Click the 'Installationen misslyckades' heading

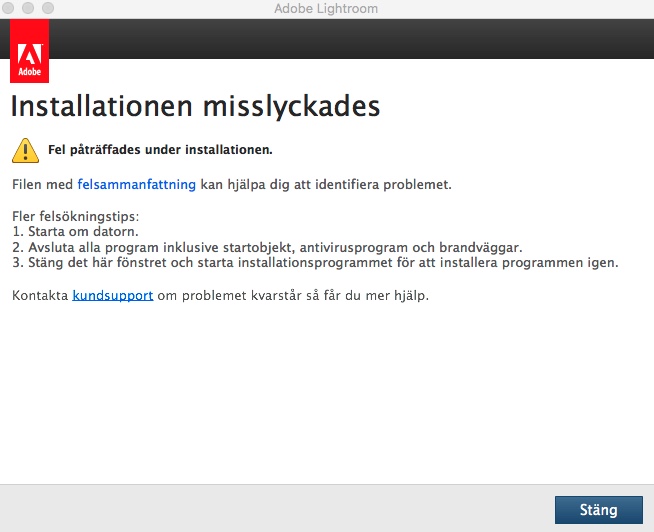[195, 106]
